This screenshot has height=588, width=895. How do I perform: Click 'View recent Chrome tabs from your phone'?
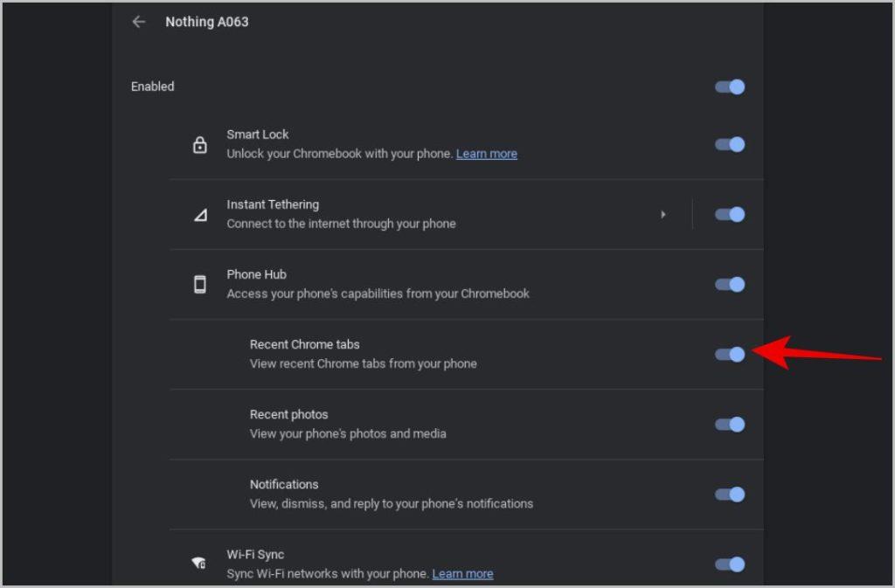pos(363,363)
